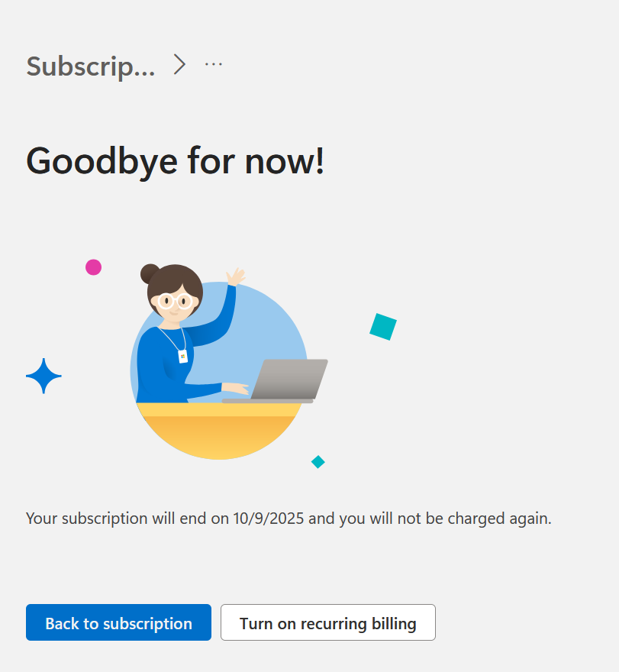Click the woman's hair bun
The width and height of the screenshot is (619, 672).
tap(150, 273)
